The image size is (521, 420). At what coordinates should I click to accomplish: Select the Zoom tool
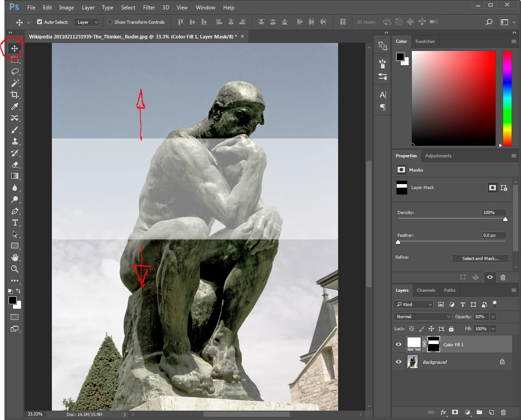[15, 269]
